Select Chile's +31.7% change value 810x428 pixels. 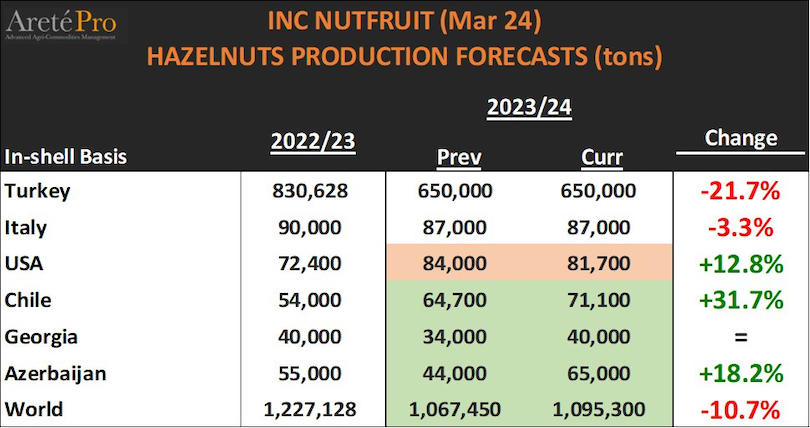(740, 299)
